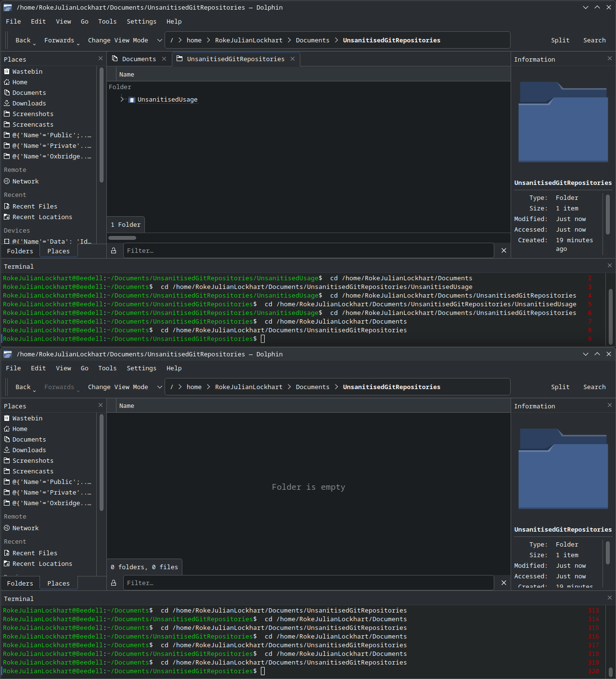Click the Back button in the top window

pos(23,40)
